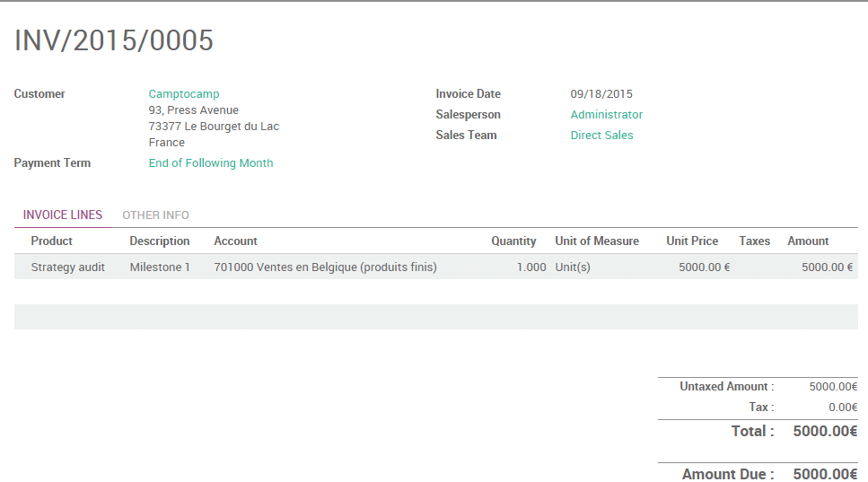Click the 701000 Ventes en Belgique account cell
868x482 pixels.
click(x=326, y=267)
